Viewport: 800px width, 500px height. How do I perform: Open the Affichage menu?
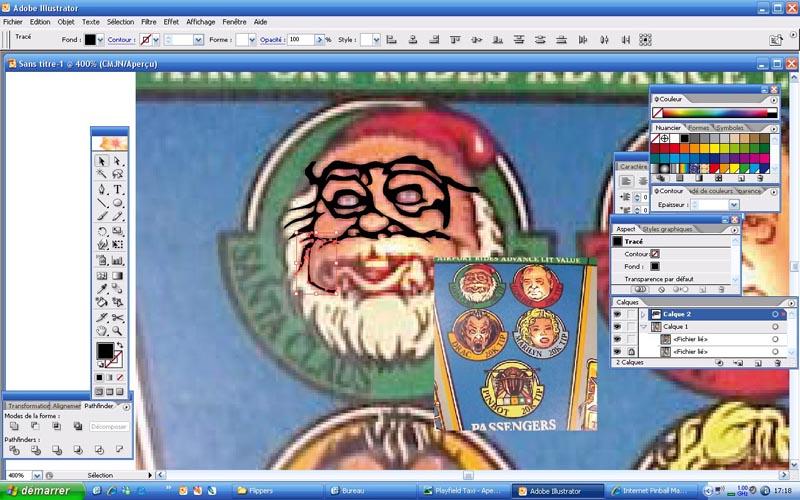(201, 22)
